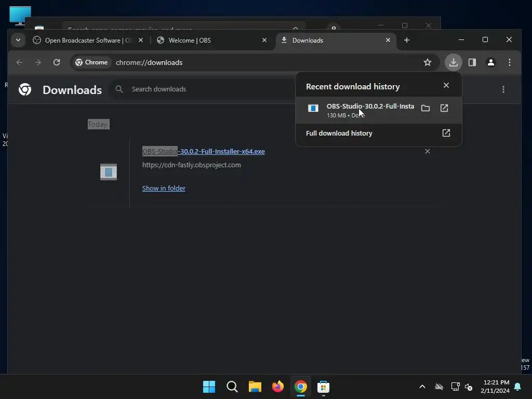Toggle the downloads toolbar icon
This screenshot has width=532, height=399.
click(453, 62)
